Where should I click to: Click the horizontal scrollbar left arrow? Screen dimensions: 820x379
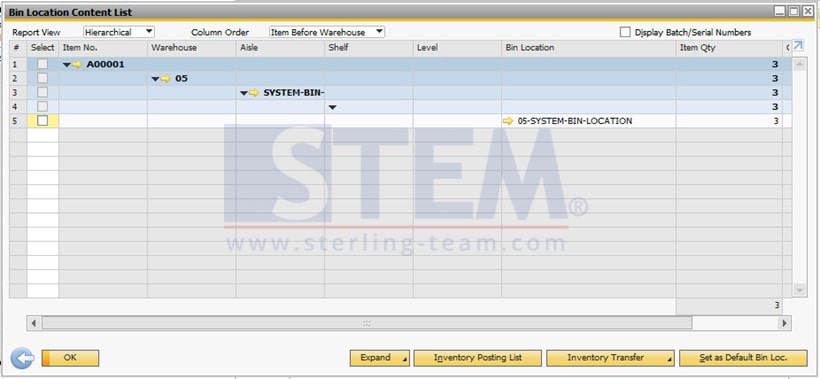tap(34, 324)
